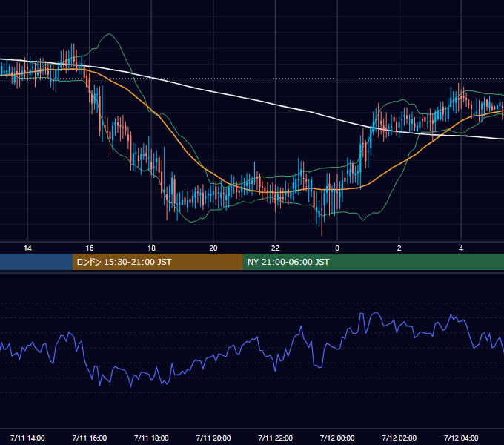Click the upper axis hour label 2

(x=399, y=248)
